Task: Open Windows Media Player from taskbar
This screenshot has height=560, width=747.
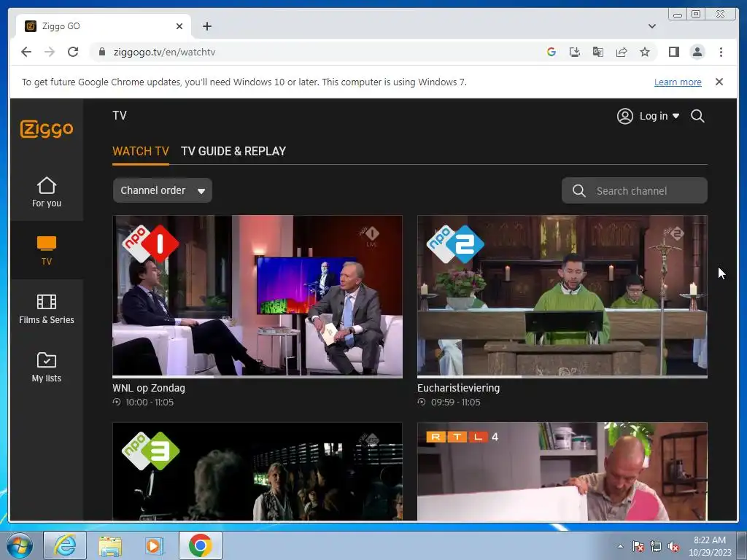Action: [153, 545]
